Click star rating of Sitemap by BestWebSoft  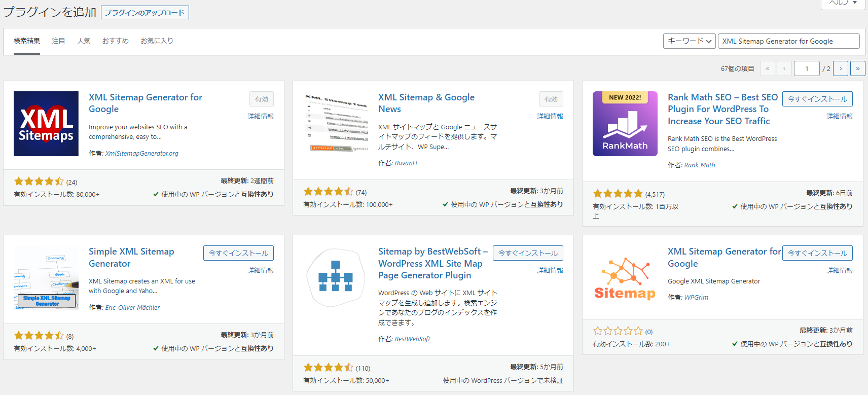point(328,368)
